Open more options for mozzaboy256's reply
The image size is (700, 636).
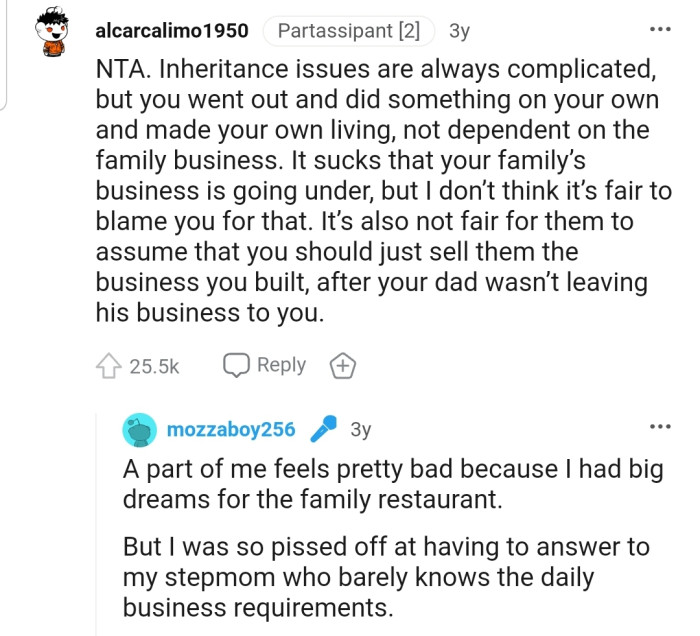pyautogui.click(x=659, y=428)
